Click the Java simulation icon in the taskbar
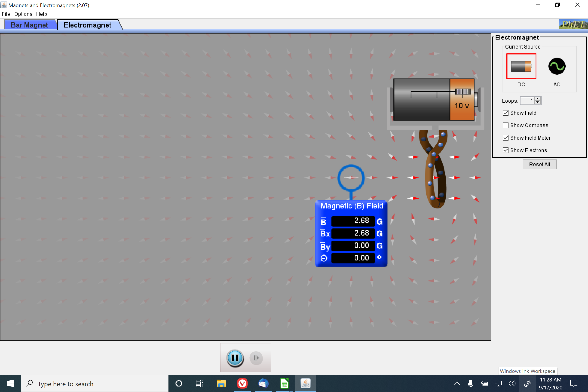 (306, 383)
